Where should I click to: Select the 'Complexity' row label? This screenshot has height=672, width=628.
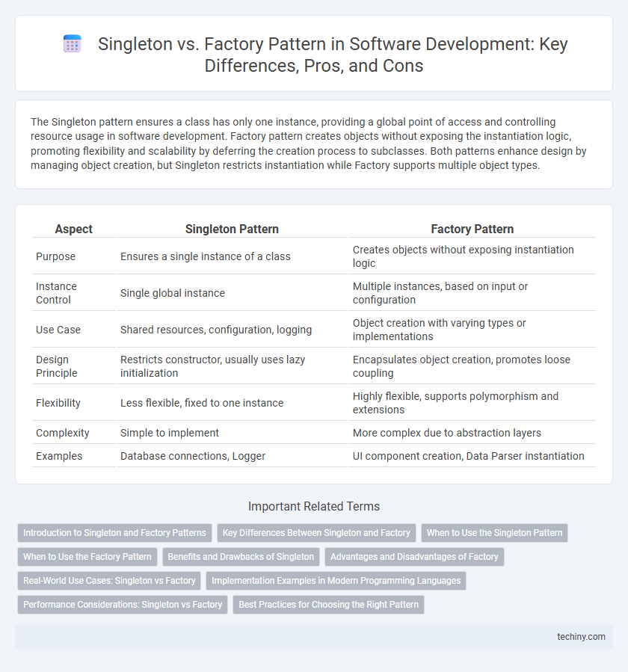pos(63,433)
